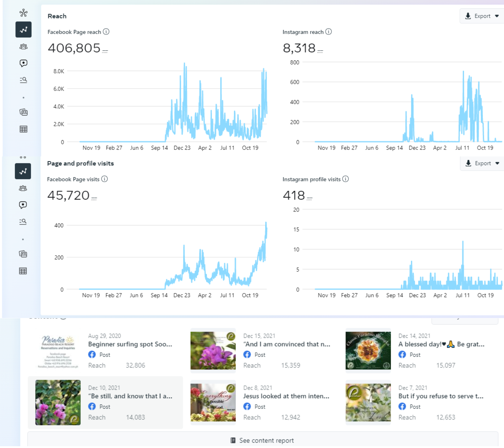This screenshot has width=504, height=448.
Task: Click the info icon next to Instagram reach
Action: click(x=329, y=32)
